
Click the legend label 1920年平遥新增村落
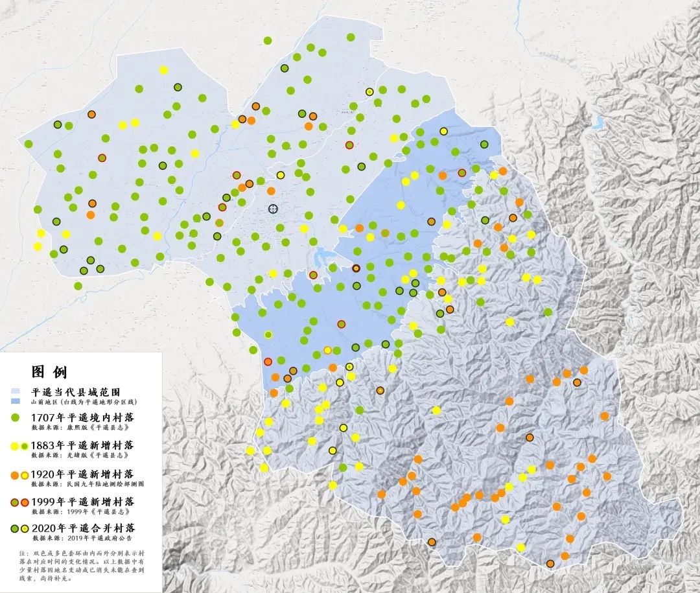pyautogui.click(x=82, y=474)
